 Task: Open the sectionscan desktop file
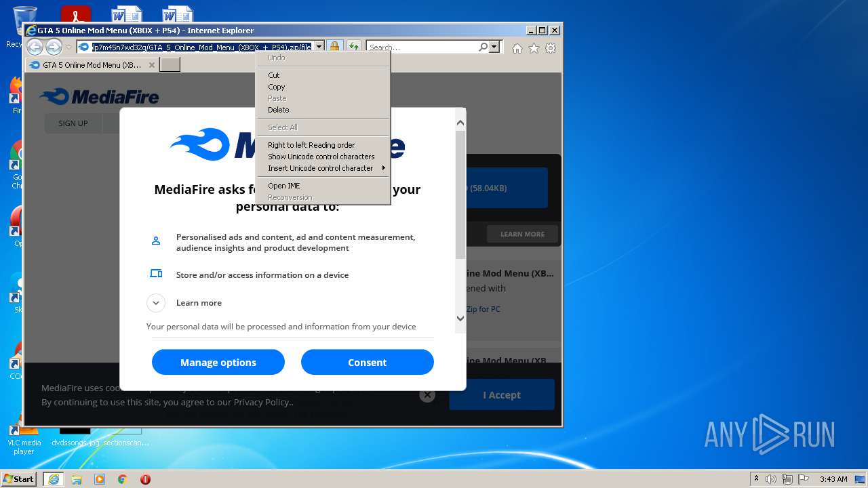pyautogui.click(x=126, y=437)
